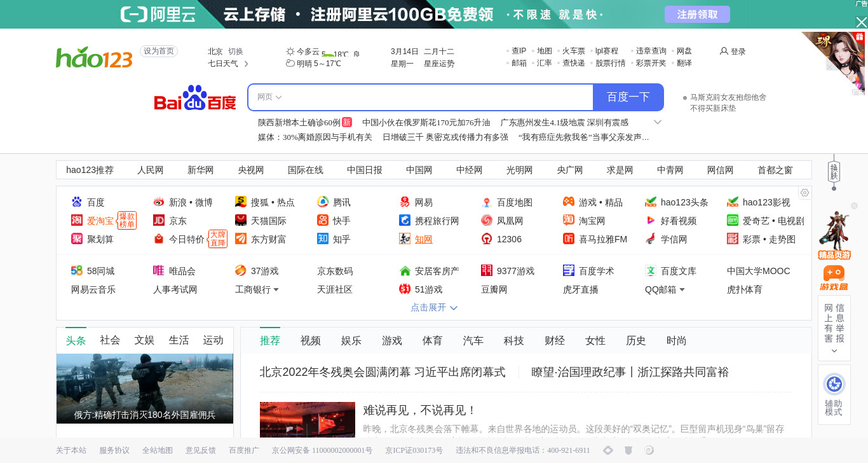Image resolution: width=868 pixels, height=463 pixels.
Task: Open the Vipshop icon beside 唯品会
Action: click(x=159, y=271)
